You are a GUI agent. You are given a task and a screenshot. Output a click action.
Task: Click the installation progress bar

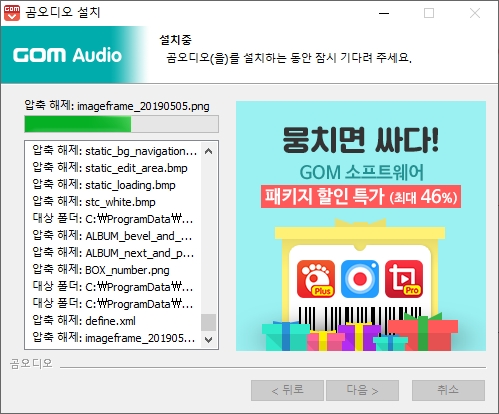click(x=121, y=124)
